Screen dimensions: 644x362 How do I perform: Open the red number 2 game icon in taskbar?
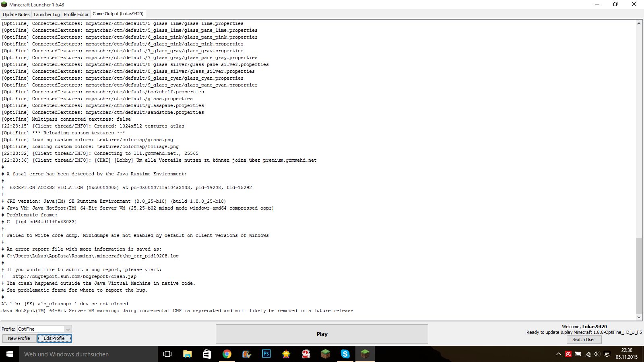306,354
